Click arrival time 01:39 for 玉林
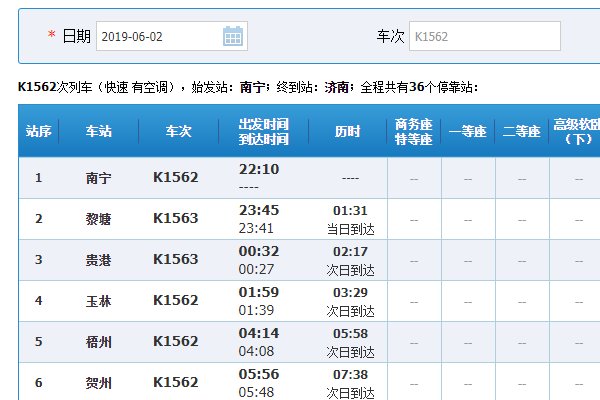Viewport: 600px width, 400px height. point(256,310)
